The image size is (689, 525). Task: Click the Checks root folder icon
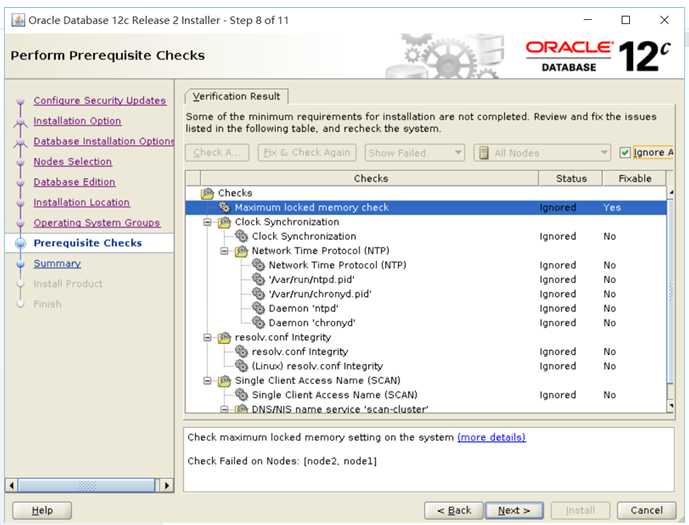207,193
